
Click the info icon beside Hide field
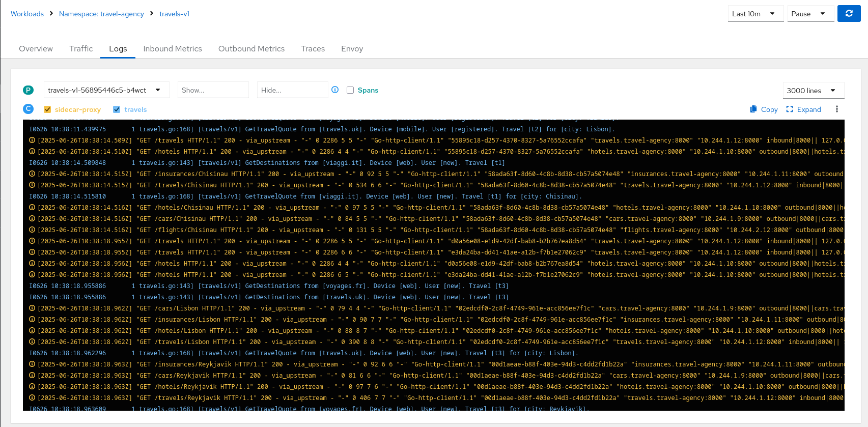pos(335,90)
